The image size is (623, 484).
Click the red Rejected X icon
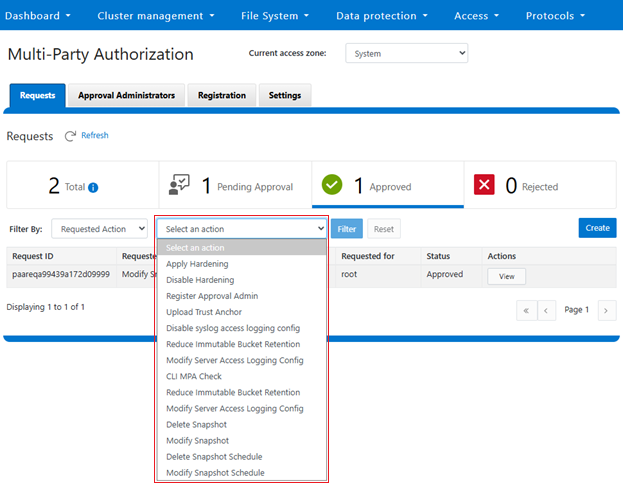click(x=484, y=185)
